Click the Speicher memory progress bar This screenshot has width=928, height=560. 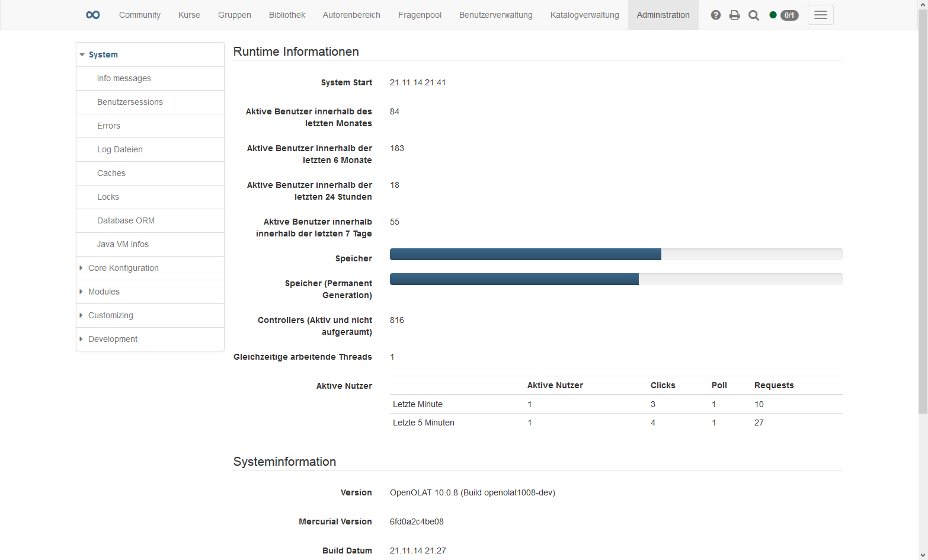(616, 254)
